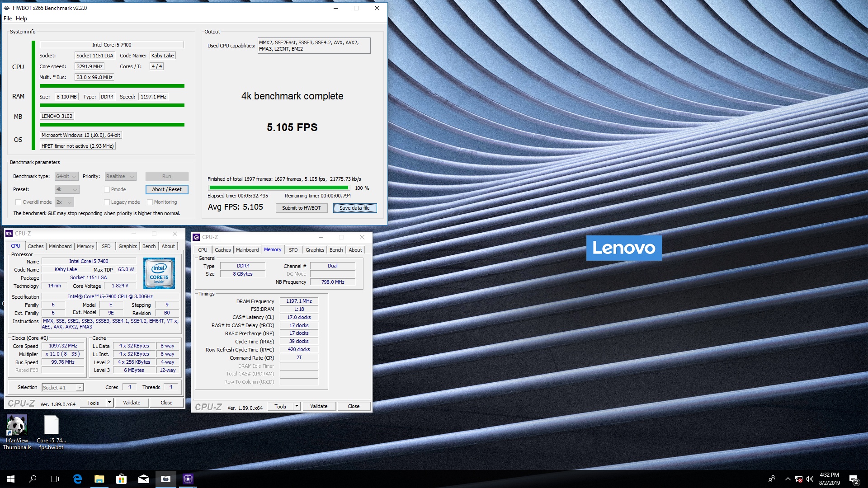Open Task View in taskbar
Viewport: 868px width, 488px height.
pyautogui.click(x=54, y=479)
